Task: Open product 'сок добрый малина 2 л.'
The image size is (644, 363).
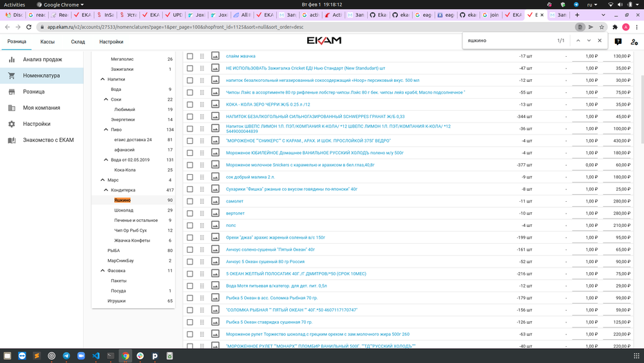Action: pyautogui.click(x=251, y=177)
